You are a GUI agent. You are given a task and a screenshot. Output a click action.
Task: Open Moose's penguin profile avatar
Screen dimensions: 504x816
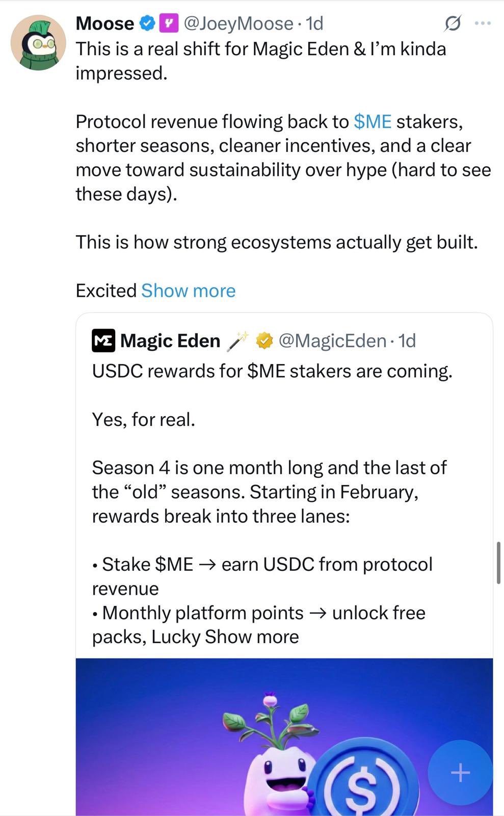coord(38,43)
